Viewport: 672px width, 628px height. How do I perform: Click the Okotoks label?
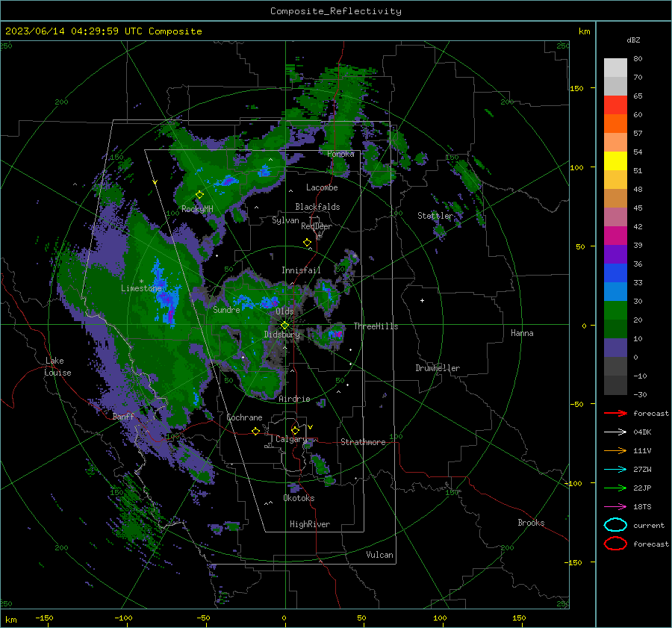click(299, 498)
